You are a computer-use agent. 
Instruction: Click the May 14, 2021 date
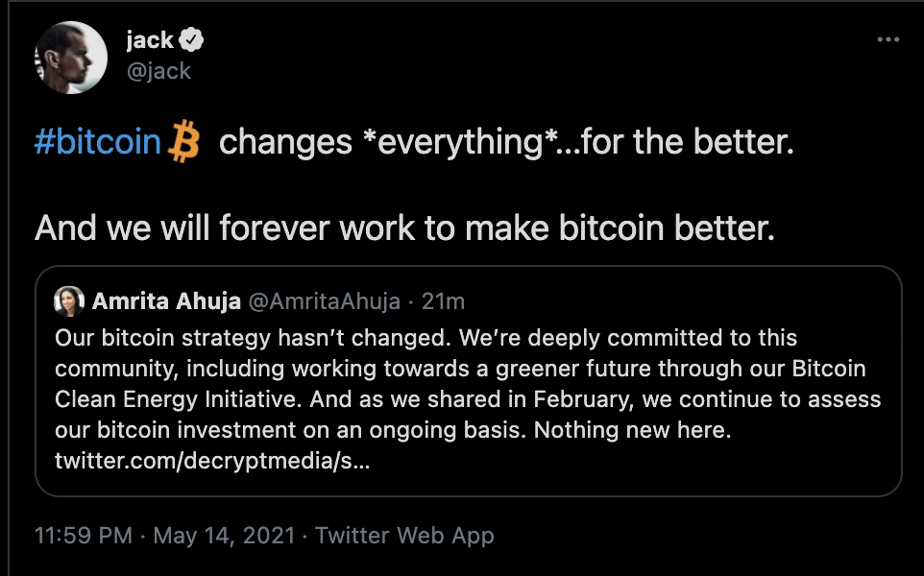[223, 535]
